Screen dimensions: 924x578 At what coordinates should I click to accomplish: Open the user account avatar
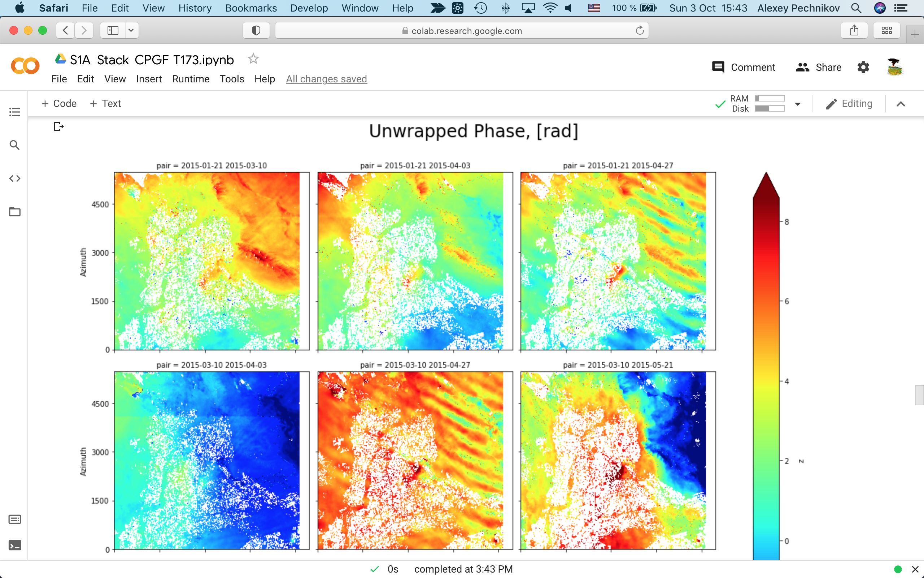pyautogui.click(x=895, y=67)
